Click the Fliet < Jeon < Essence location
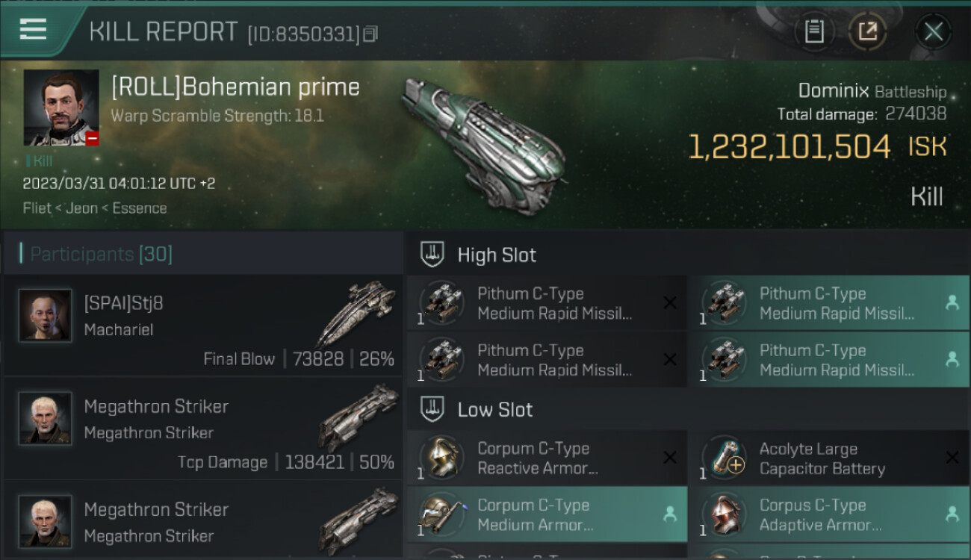 pyautogui.click(x=95, y=208)
